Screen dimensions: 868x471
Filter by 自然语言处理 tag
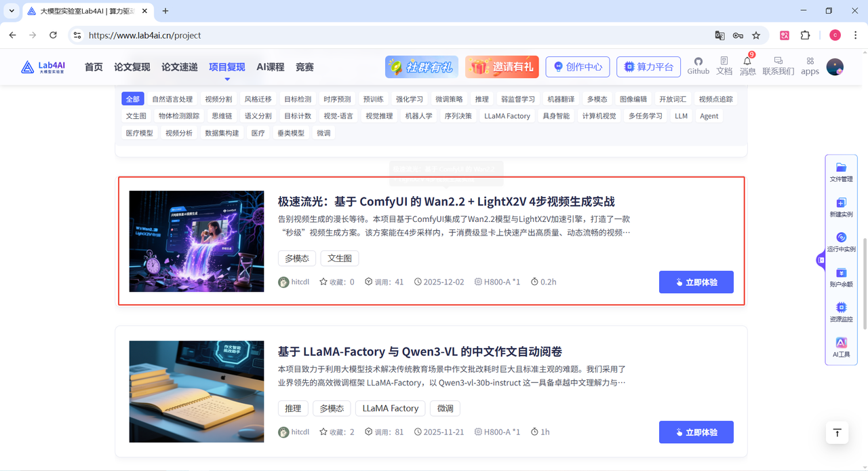click(172, 99)
